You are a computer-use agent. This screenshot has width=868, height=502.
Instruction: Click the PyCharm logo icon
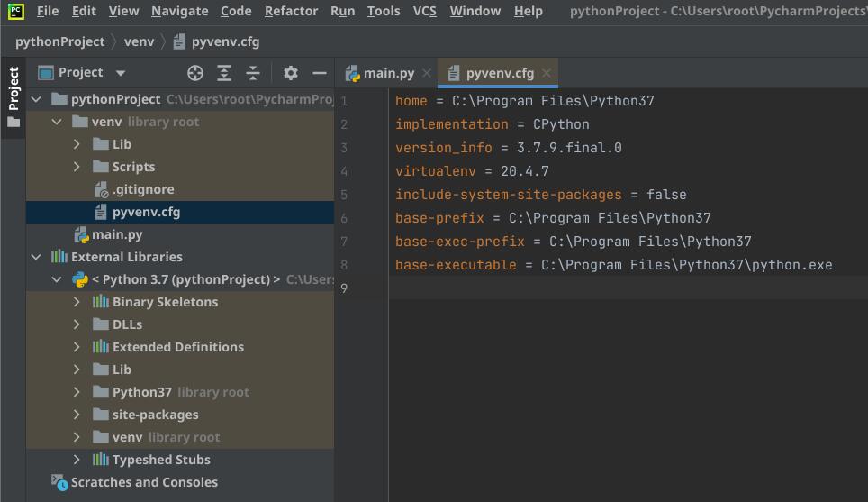[x=15, y=11]
